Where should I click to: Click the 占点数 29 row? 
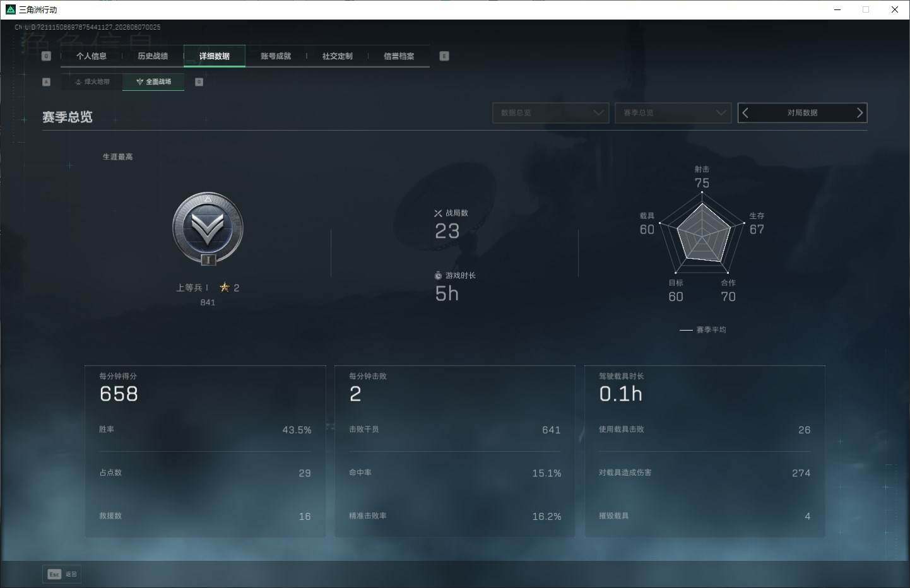click(x=205, y=473)
